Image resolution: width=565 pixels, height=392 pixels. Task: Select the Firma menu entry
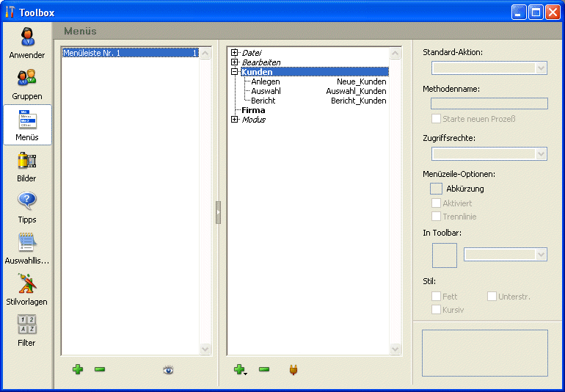(253, 110)
